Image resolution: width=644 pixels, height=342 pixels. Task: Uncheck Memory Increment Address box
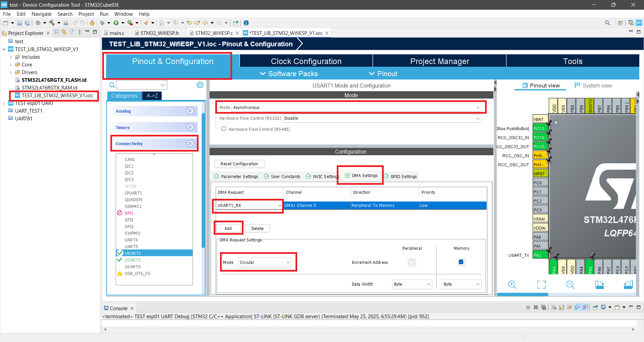click(461, 262)
